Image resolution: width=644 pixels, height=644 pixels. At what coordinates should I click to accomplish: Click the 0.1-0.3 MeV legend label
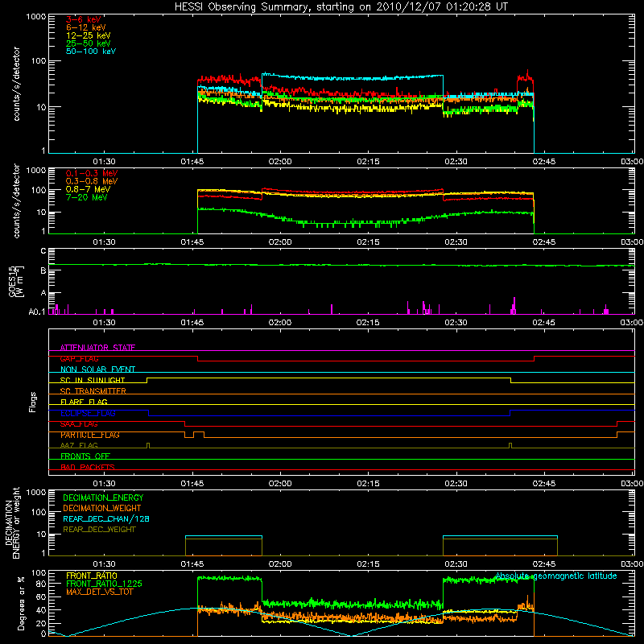pos(92,173)
